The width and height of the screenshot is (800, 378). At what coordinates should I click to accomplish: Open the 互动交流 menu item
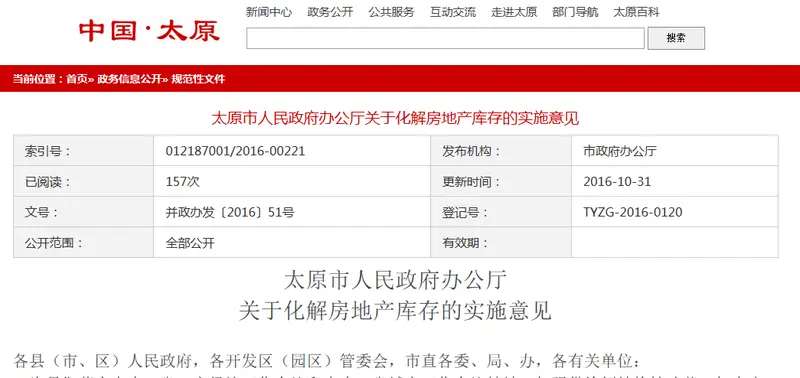point(453,12)
